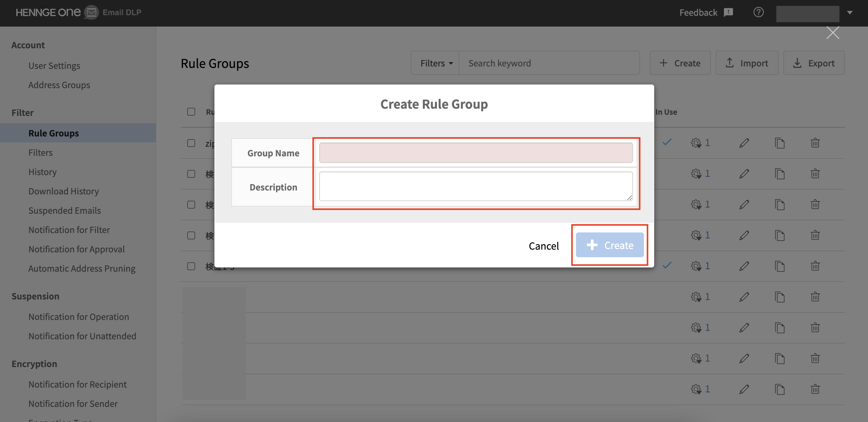Open the help question mark icon
Image resolution: width=868 pixels, height=422 pixels.
point(758,12)
